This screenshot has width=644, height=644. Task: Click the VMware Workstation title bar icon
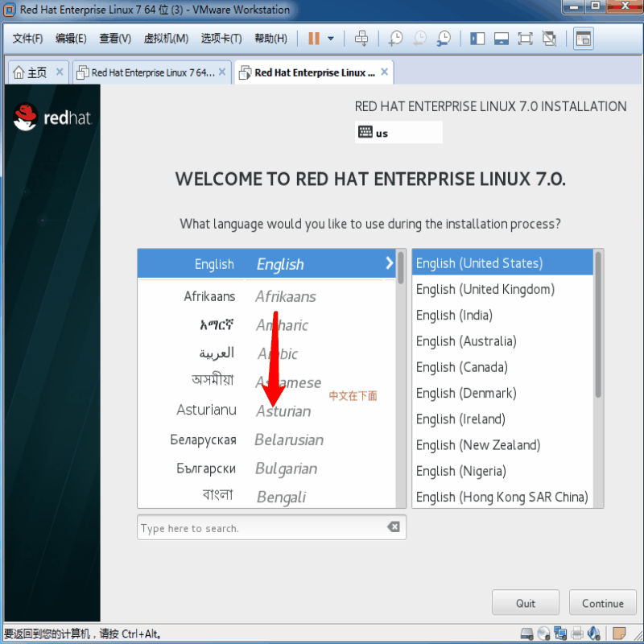point(10,10)
